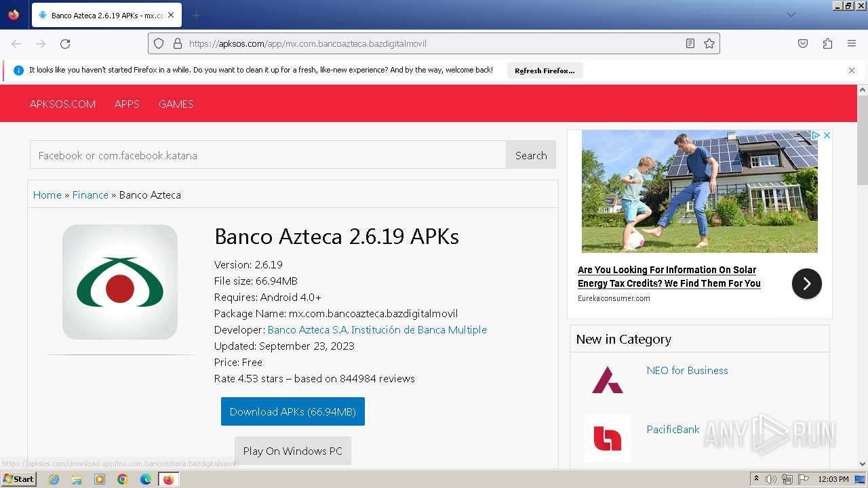Click the URL address bar

[x=434, y=43]
